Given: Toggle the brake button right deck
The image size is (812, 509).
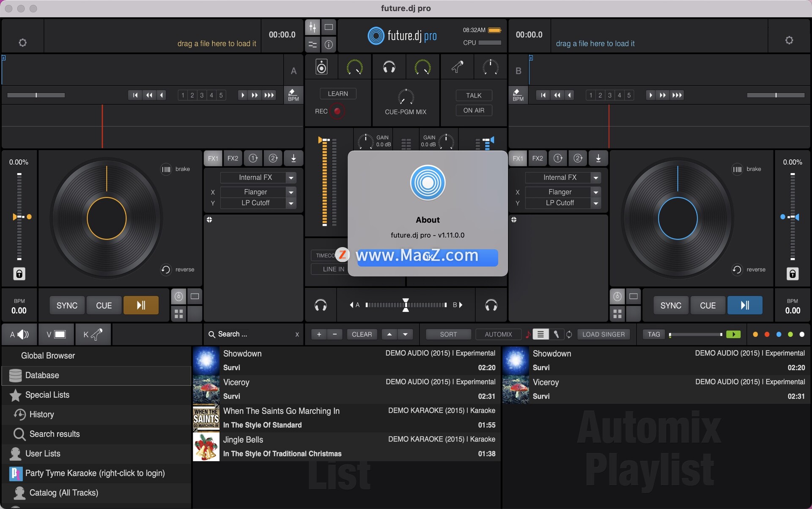Looking at the screenshot, I should (736, 168).
